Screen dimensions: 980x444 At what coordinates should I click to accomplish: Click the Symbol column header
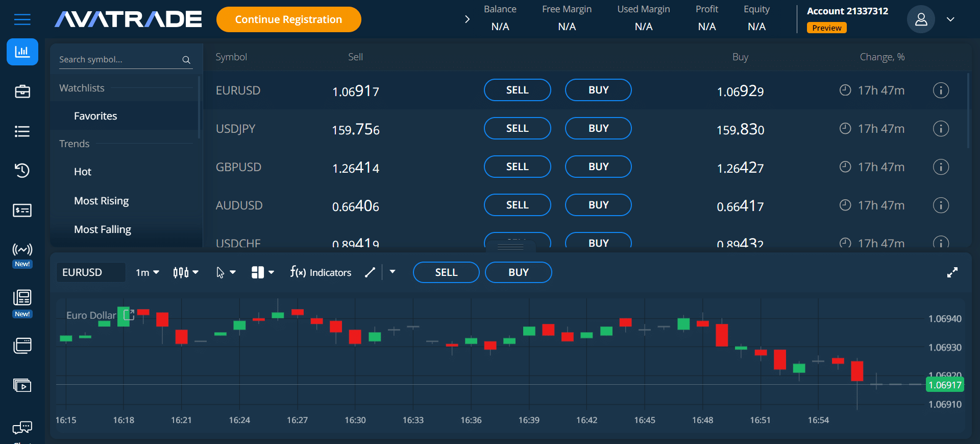tap(231, 57)
